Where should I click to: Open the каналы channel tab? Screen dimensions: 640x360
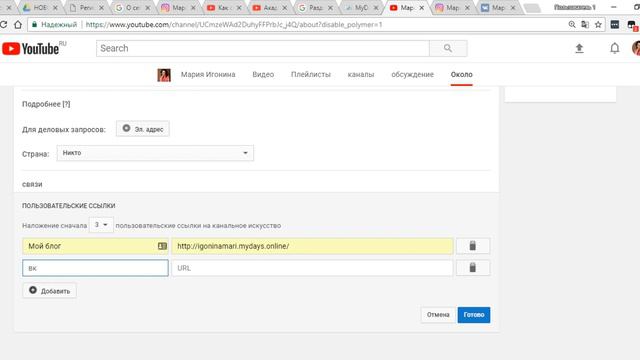click(x=361, y=75)
